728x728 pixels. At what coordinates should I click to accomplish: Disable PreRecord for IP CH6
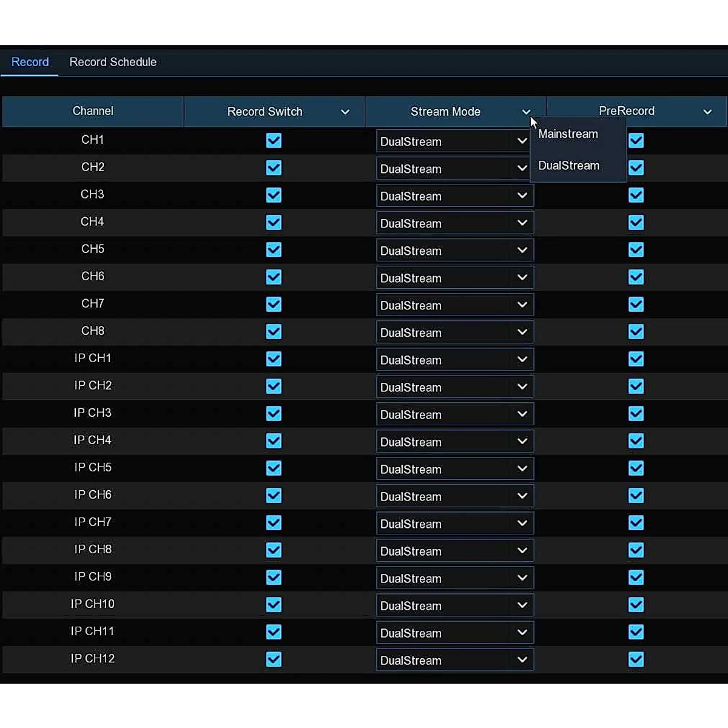coord(636,496)
